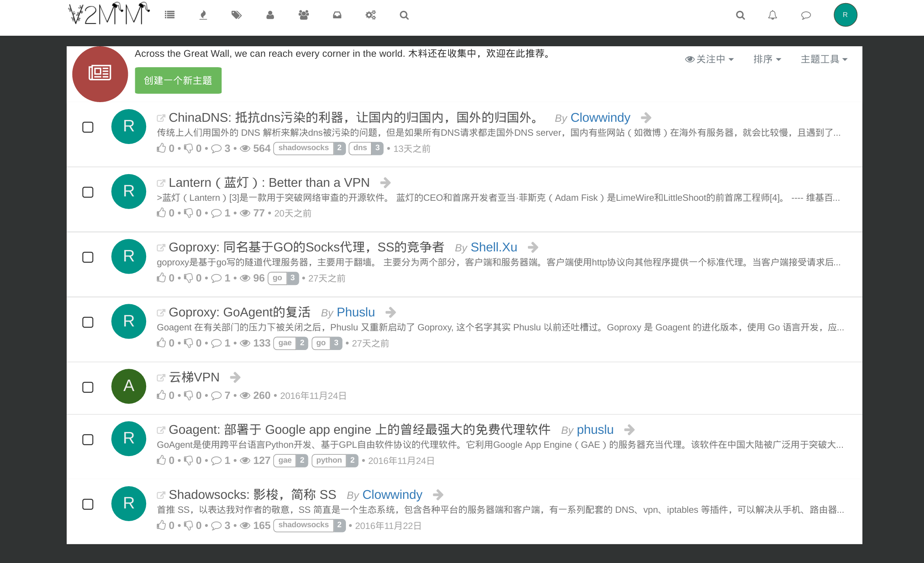Click the groups icon in navbar

[x=304, y=15]
